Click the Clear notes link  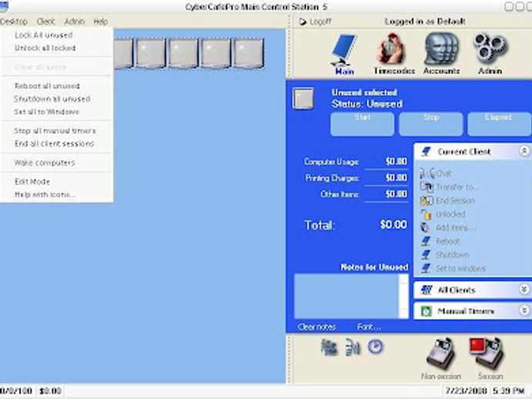click(317, 327)
